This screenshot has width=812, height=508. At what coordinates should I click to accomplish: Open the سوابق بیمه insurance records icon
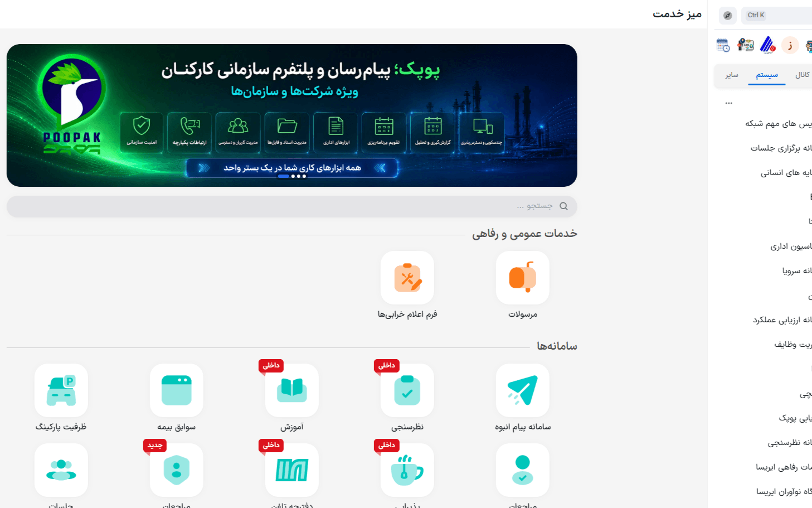click(x=176, y=390)
